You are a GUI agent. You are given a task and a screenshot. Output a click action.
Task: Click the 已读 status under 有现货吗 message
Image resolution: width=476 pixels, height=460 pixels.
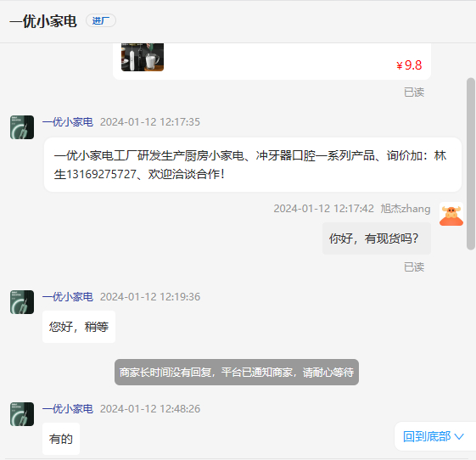414,267
